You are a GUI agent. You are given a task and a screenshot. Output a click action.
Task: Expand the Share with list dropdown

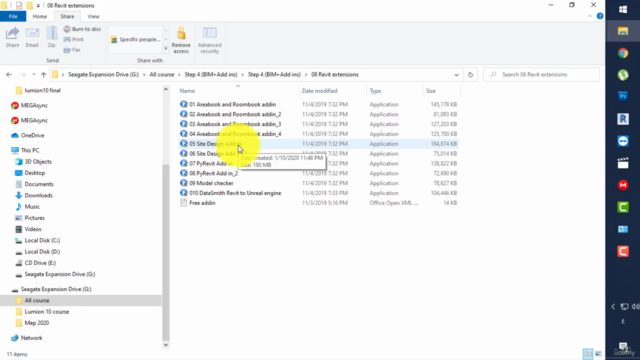coord(166,49)
